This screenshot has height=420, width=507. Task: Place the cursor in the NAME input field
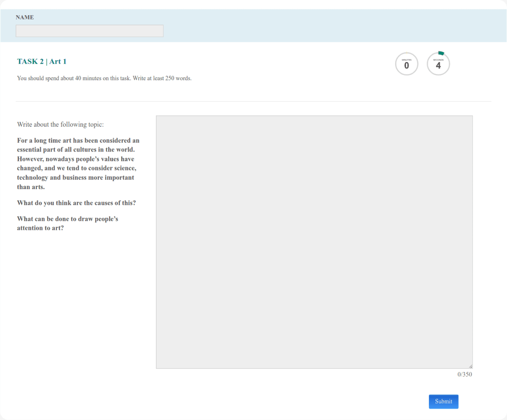[x=89, y=30]
